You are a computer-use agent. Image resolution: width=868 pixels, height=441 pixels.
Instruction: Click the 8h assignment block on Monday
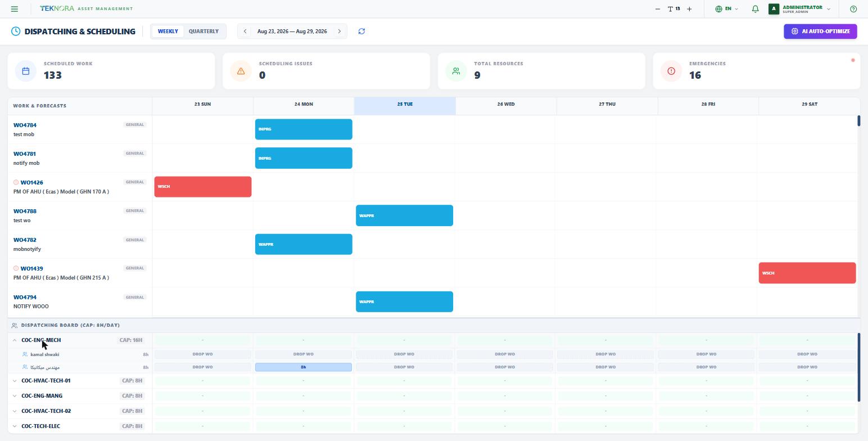coord(304,367)
